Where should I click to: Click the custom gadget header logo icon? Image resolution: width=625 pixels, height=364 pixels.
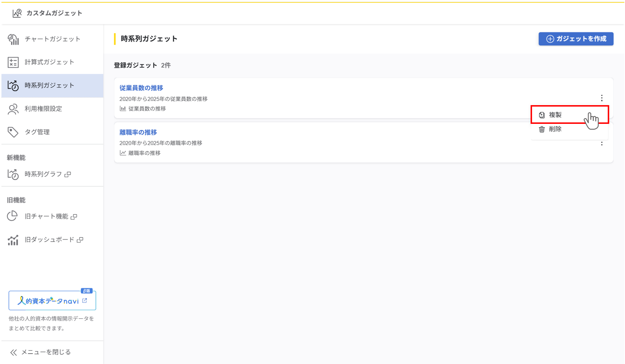coord(17,13)
